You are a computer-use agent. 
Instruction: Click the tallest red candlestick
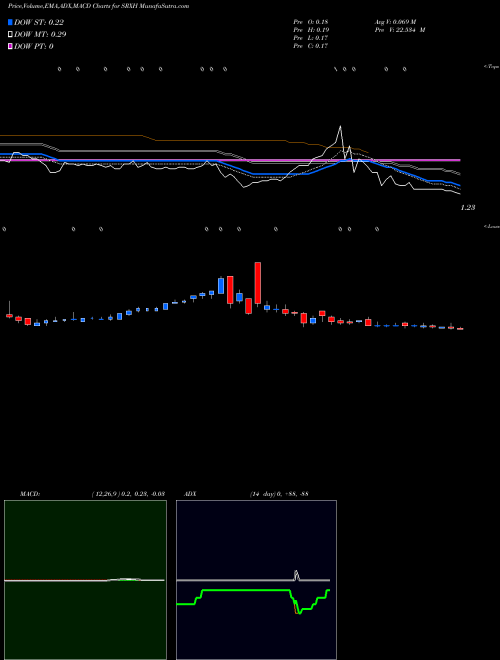tap(258, 282)
